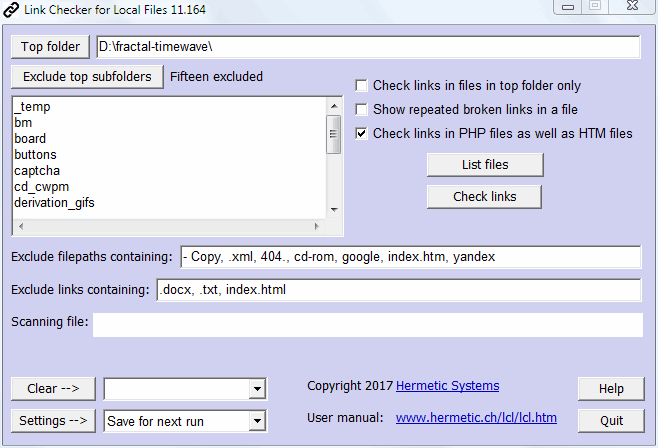
Task: Select _temp in excluded subfolders list
Action: [32, 107]
